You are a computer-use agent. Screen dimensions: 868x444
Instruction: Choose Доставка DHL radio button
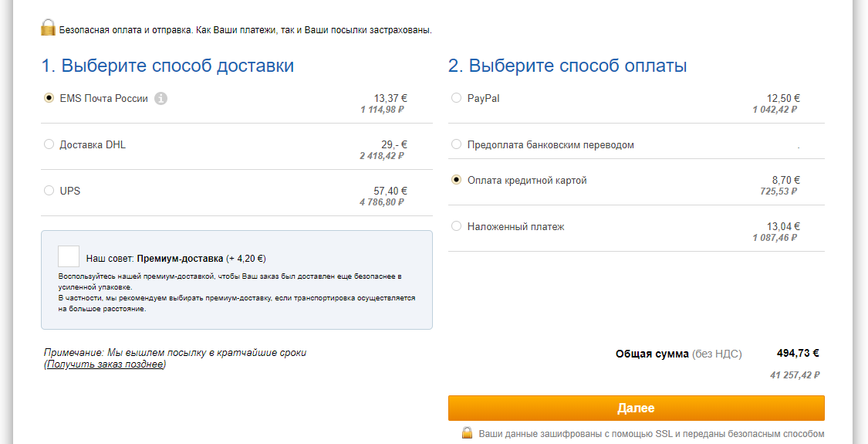pos(49,144)
